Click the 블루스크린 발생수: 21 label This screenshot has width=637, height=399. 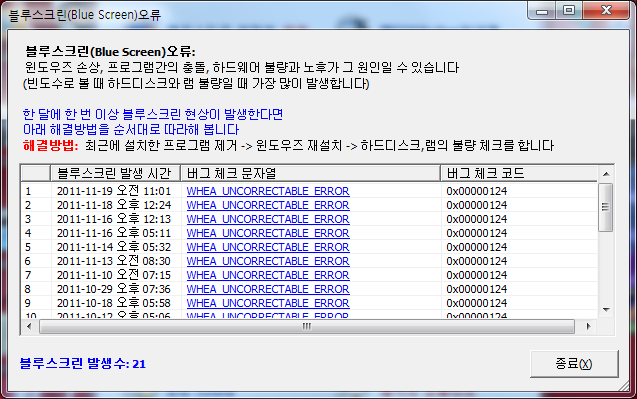pos(82,363)
